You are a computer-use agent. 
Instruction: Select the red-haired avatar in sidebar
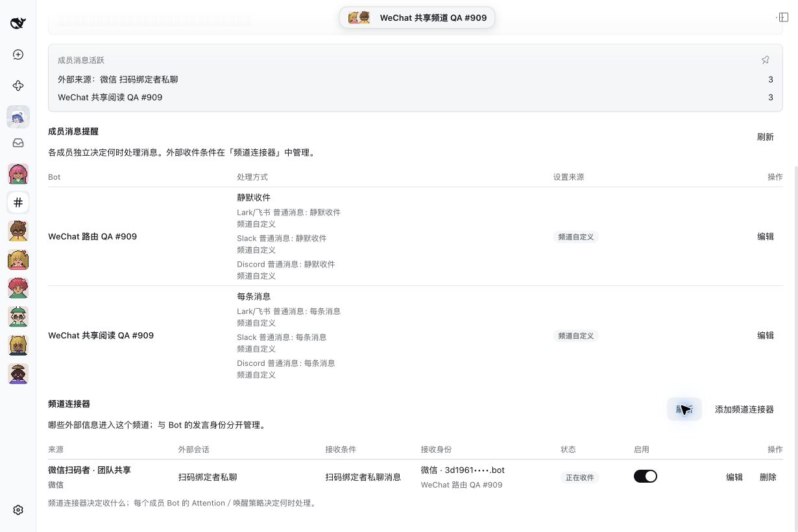[18, 288]
